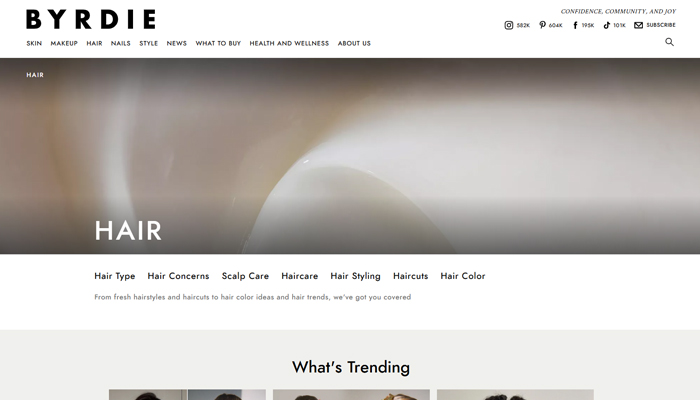Select Style in the top navigation
Image resolution: width=700 pixels, height=400 pixels.
click(149, 43)
